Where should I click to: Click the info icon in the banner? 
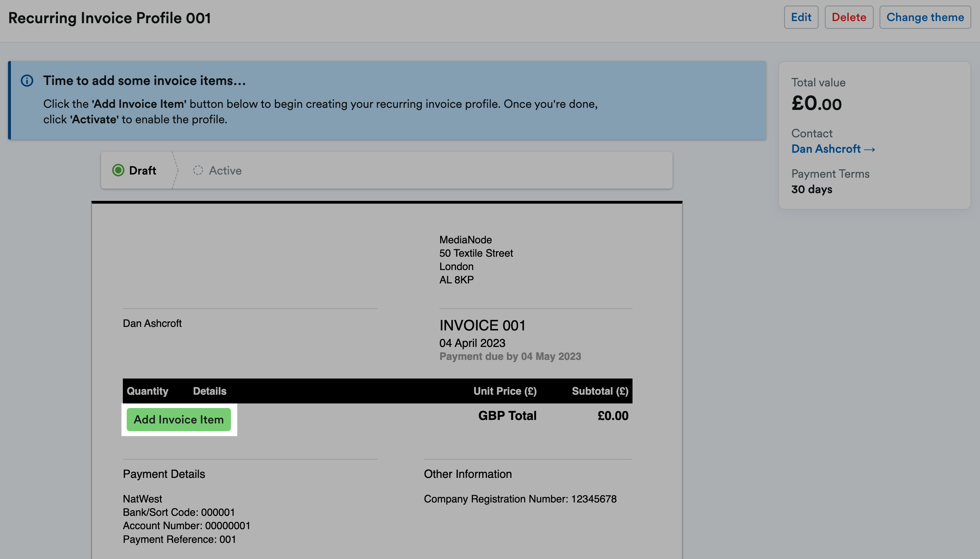tap(27, 81)
